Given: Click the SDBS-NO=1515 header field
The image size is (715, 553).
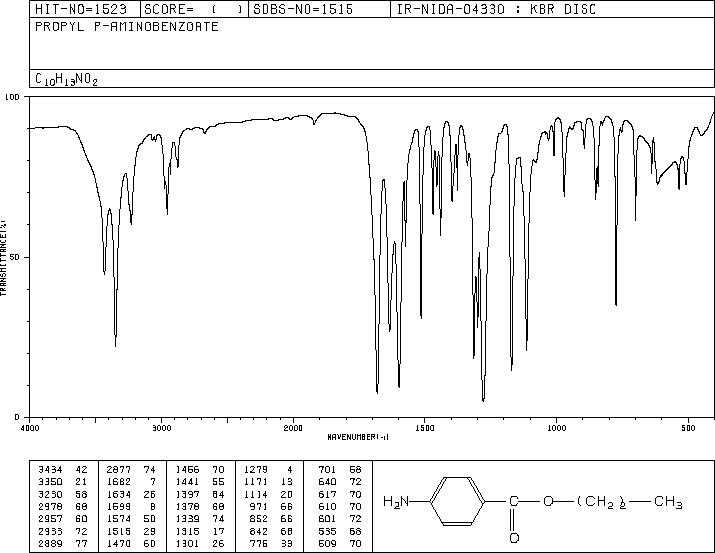Looking at the screenshot, I should tap(319, 9).
